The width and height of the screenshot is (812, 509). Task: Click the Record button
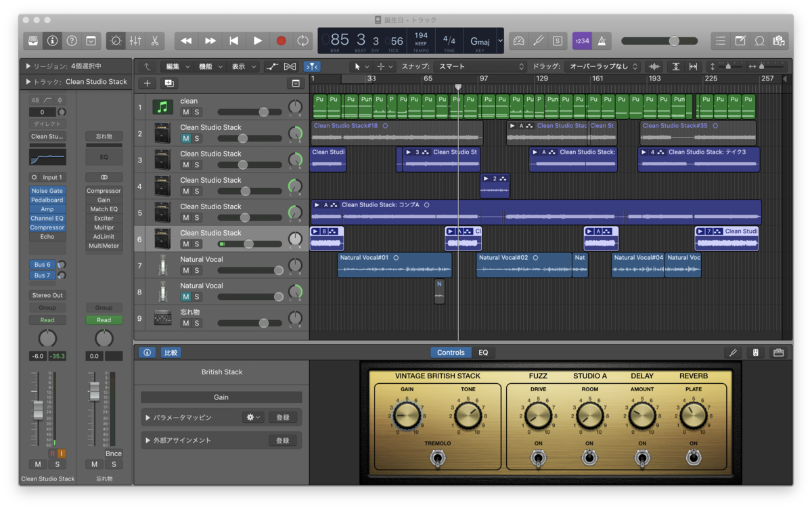pos(281,41)
